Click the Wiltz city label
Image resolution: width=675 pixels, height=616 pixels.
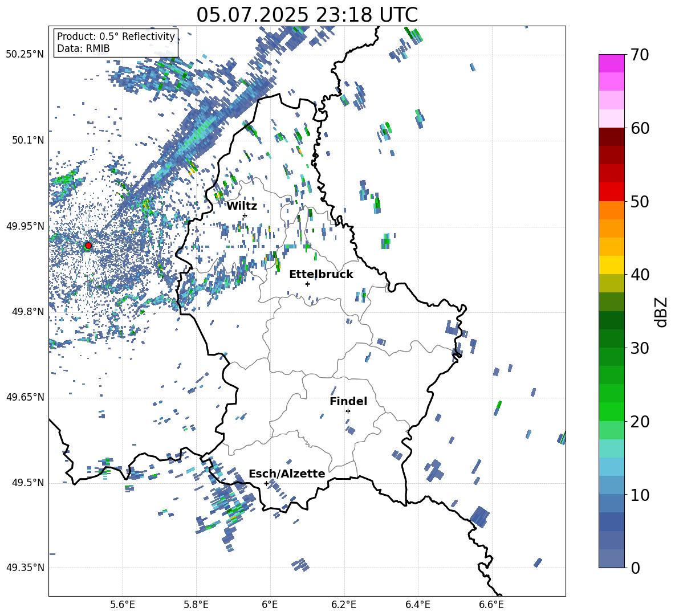tap(242, 206)
